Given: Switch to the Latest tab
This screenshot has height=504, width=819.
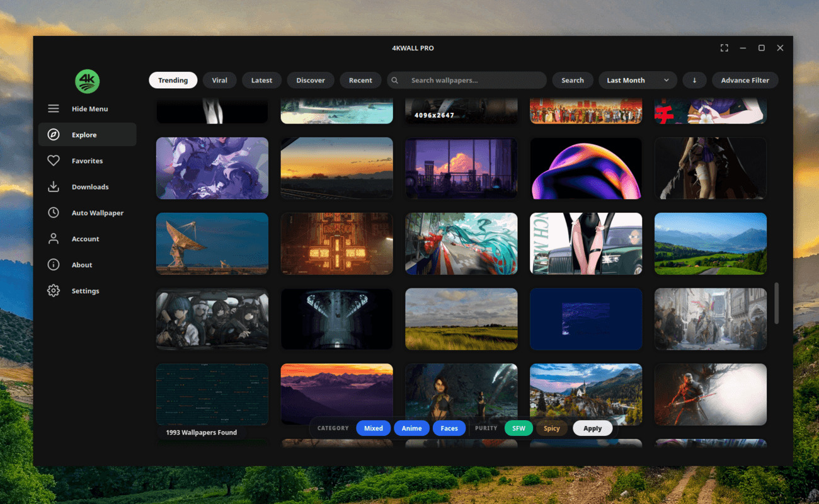Looking at the screenshot, I should click(262, 80).
